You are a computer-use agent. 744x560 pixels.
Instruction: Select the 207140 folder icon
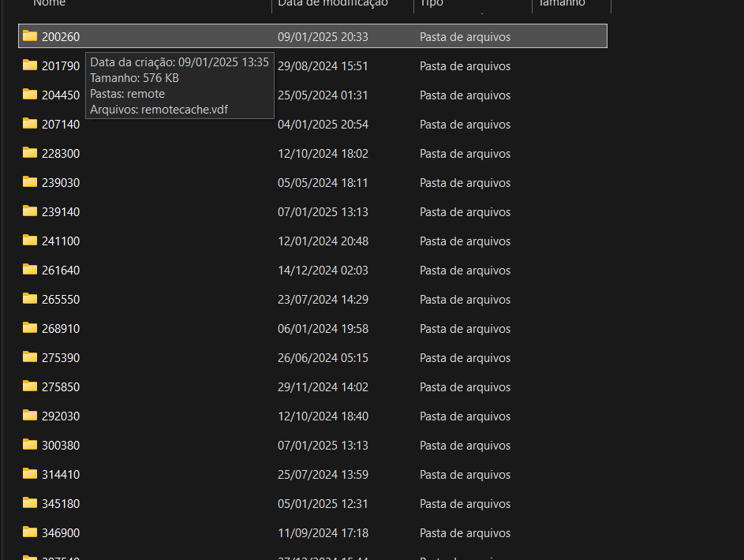(30, 124)
